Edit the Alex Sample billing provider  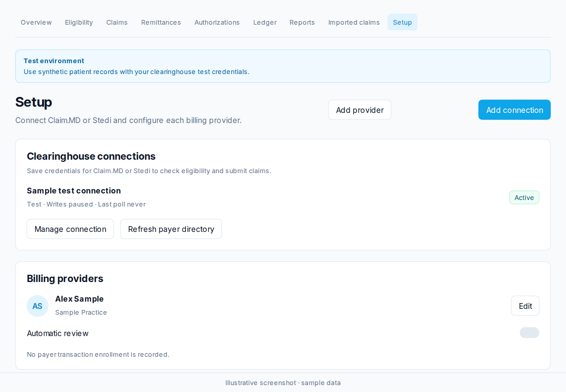[x=525, y=306]
